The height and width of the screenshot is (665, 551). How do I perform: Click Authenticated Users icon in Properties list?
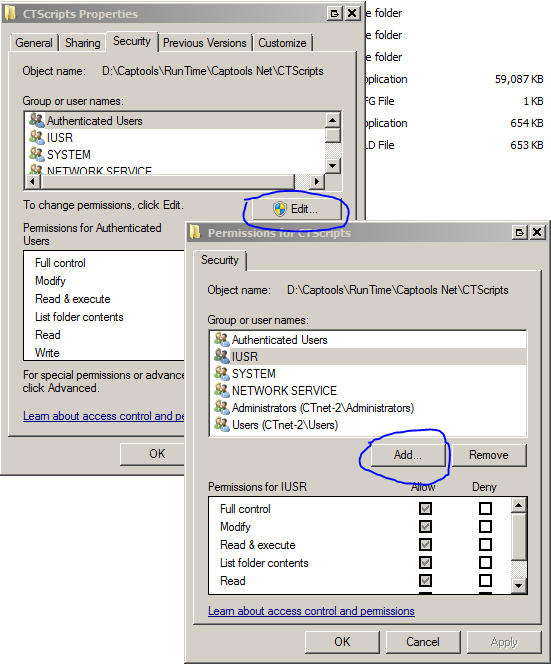37,120
